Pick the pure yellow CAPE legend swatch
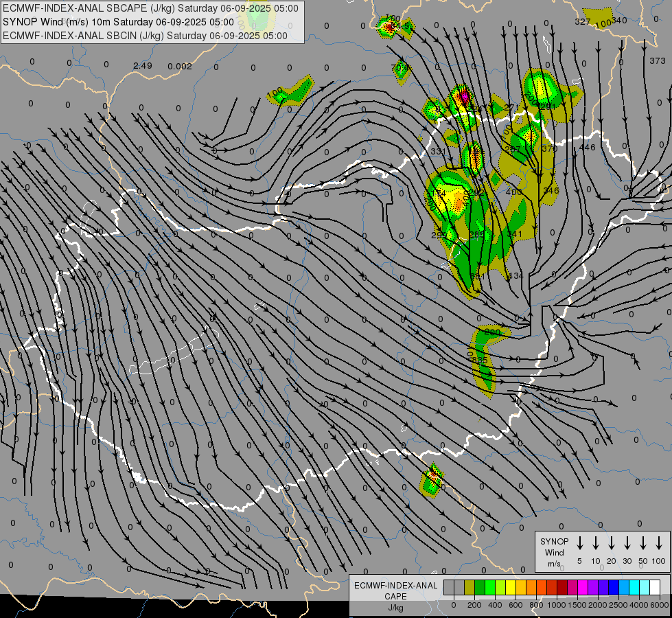 [511, 587]
